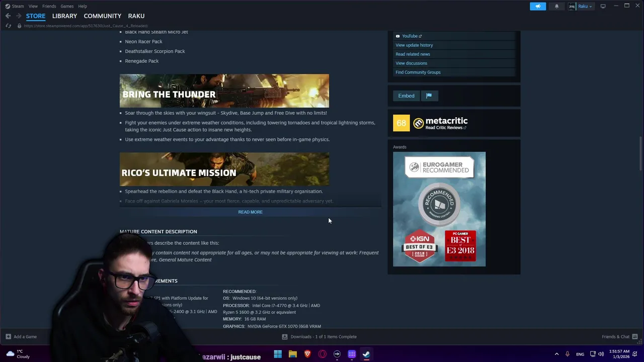Click Read related news link
Viewport: 644px width, 362px height.
413,54
